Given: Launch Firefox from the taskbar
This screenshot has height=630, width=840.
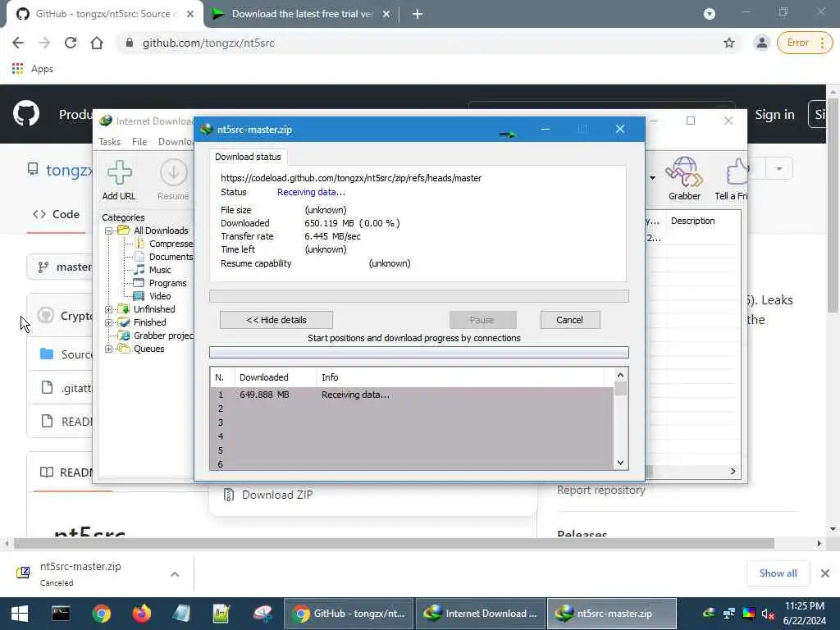Looking at the screenshot, I should [141, 614].
